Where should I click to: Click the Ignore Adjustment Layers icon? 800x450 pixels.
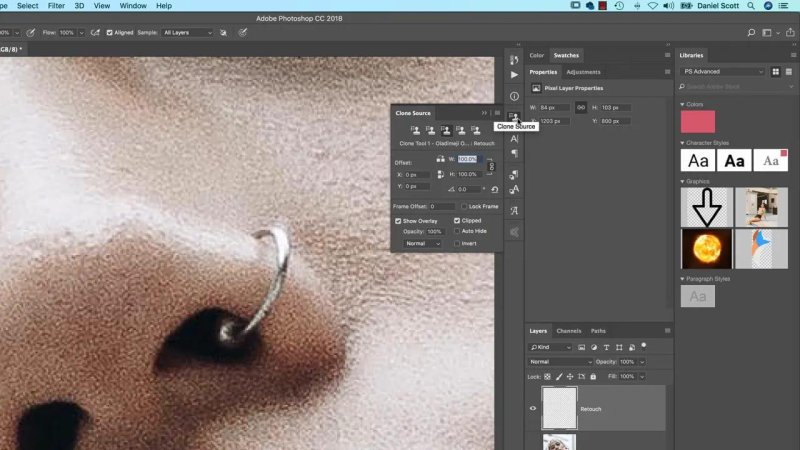pyautogui.click(x=223, y=33)
